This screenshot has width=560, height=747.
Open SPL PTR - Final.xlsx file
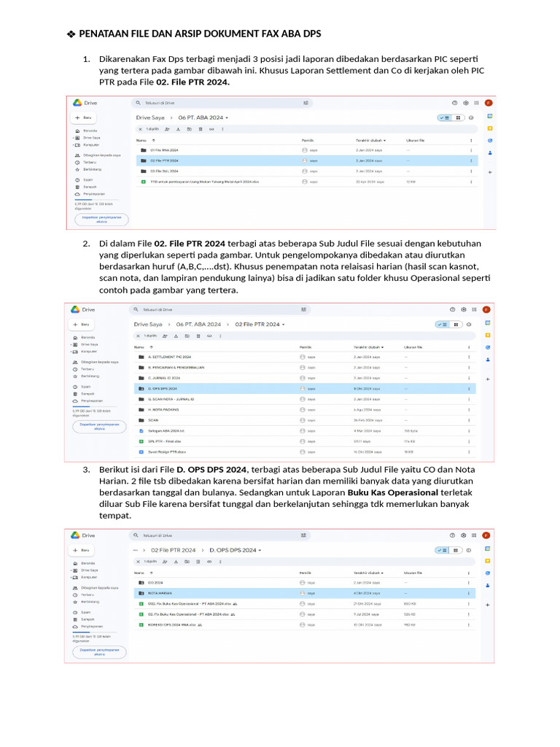(x=164, y=441)
